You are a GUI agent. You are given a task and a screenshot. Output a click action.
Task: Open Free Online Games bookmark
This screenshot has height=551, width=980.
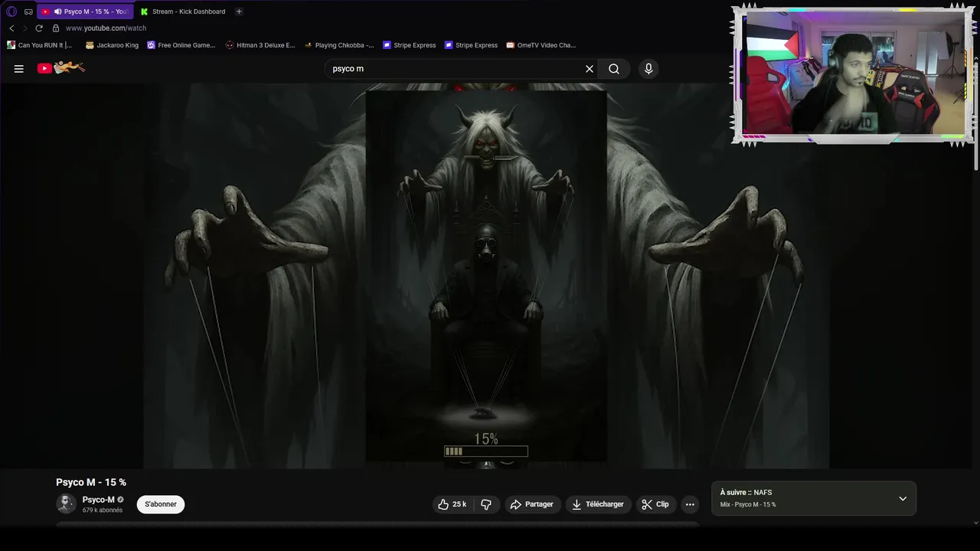pos(181,45)
